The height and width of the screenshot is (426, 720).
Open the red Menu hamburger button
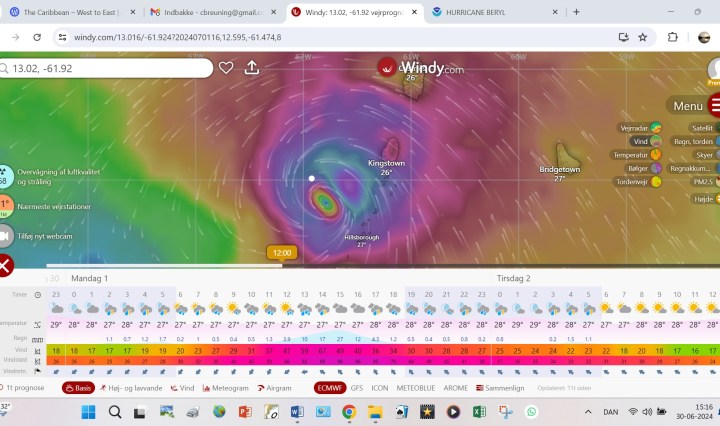(714, 106)
